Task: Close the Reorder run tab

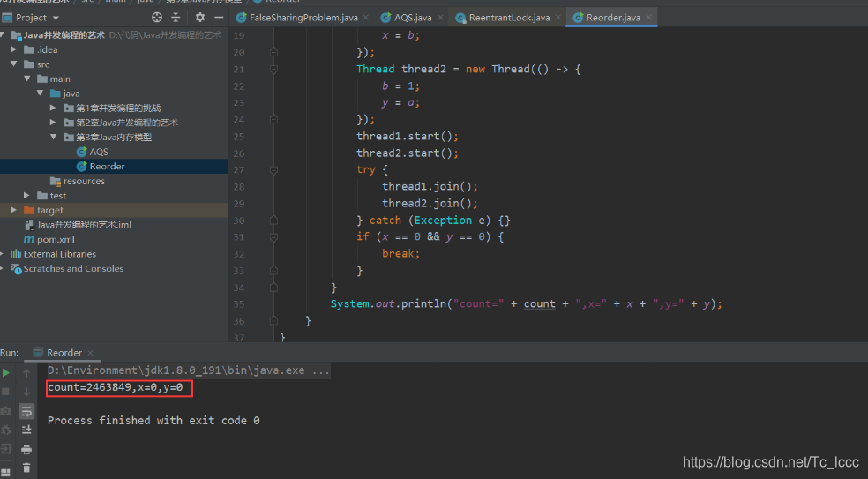Action: pos(90,353)
